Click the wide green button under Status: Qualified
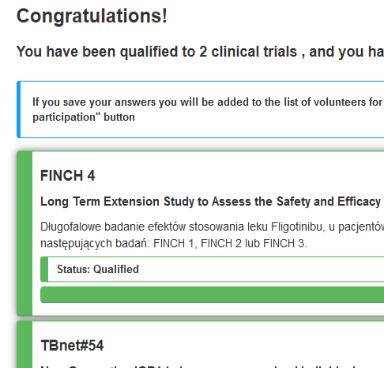 point(212,295)
